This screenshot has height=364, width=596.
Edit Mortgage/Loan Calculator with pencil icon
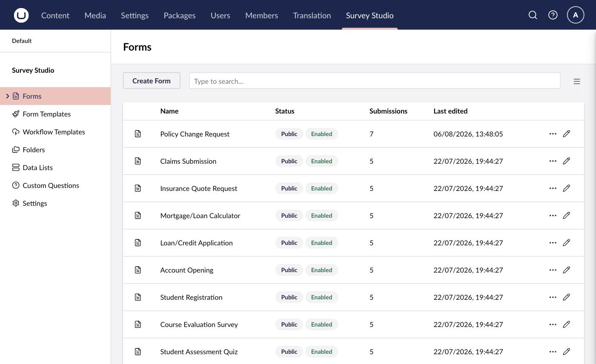[566, 216]
